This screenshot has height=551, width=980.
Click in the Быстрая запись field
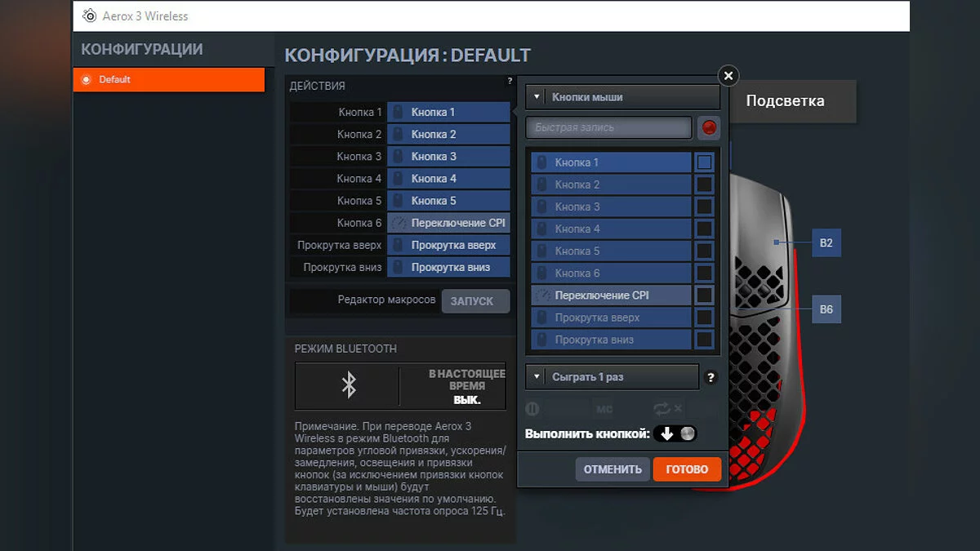point(608,127)
